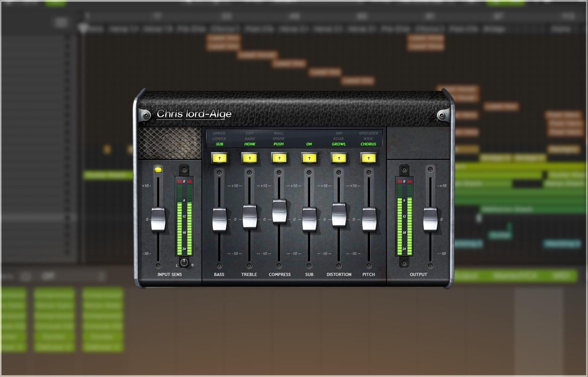Click the green GROWL mode text
Screen dimensions: 588x377
[x=339, y=144]
